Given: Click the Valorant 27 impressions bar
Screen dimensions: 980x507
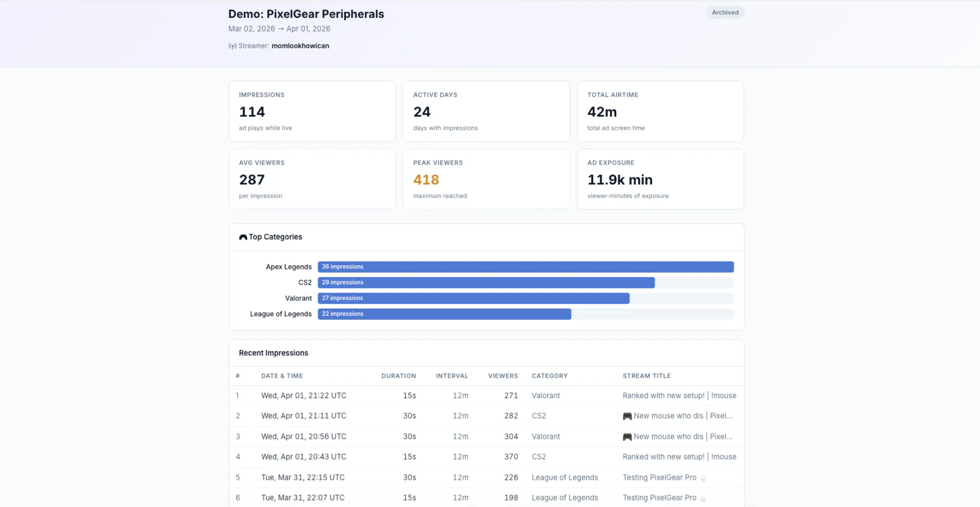Looking at the screenshot, I should coord(474,298).
